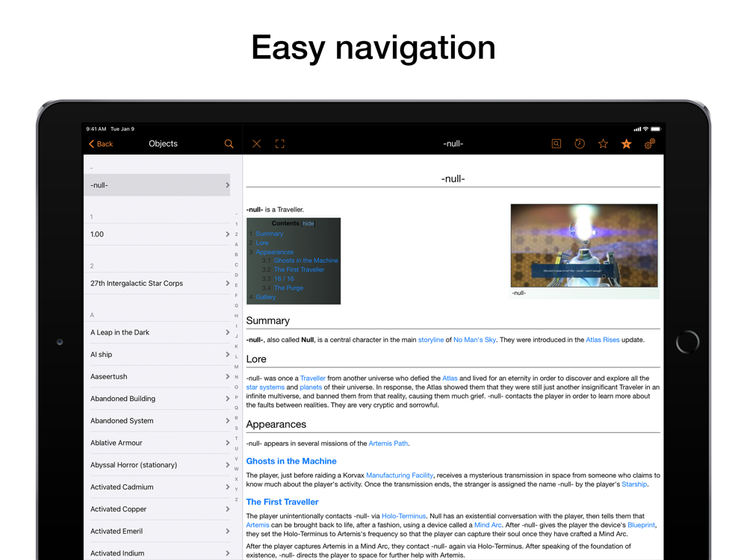
Task: Open the AI ship entry
Action: tap(157, 354)
